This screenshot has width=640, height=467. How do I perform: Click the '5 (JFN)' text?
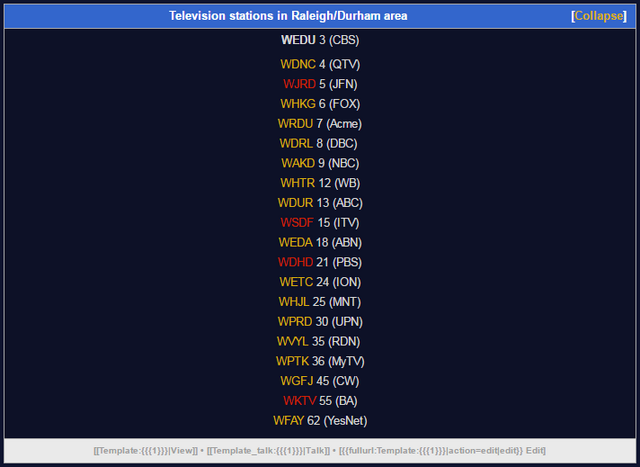(338, 84)
